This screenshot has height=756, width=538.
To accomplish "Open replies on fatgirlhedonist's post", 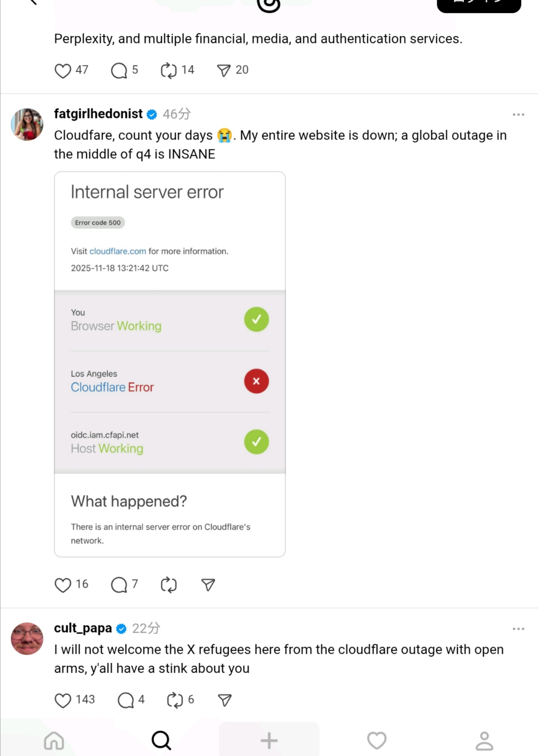I will (119, 585).
